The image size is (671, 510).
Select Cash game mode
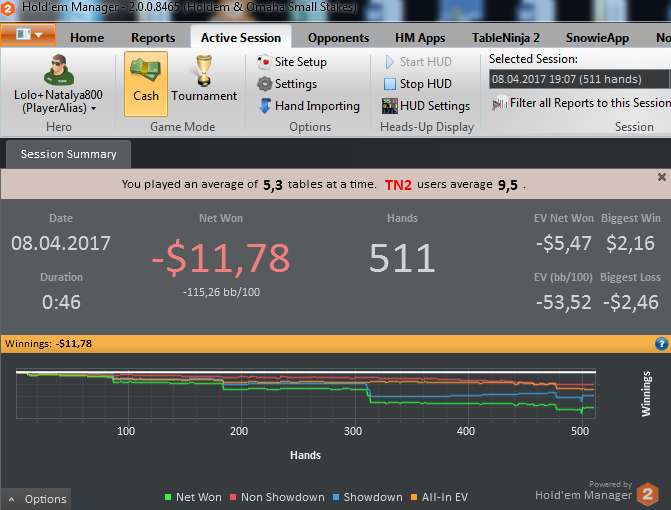(x=146, y=84)
